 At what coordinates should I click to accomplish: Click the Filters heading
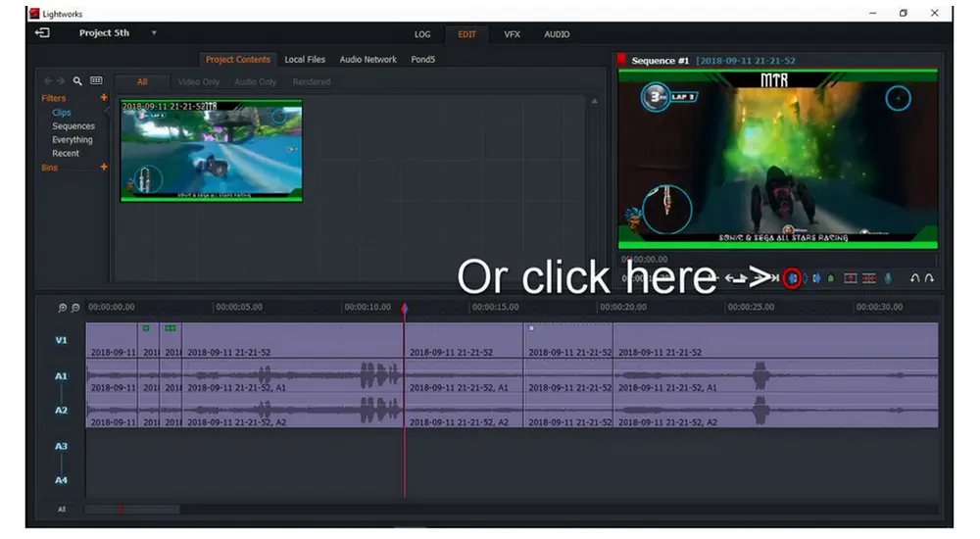click(53, 98)
